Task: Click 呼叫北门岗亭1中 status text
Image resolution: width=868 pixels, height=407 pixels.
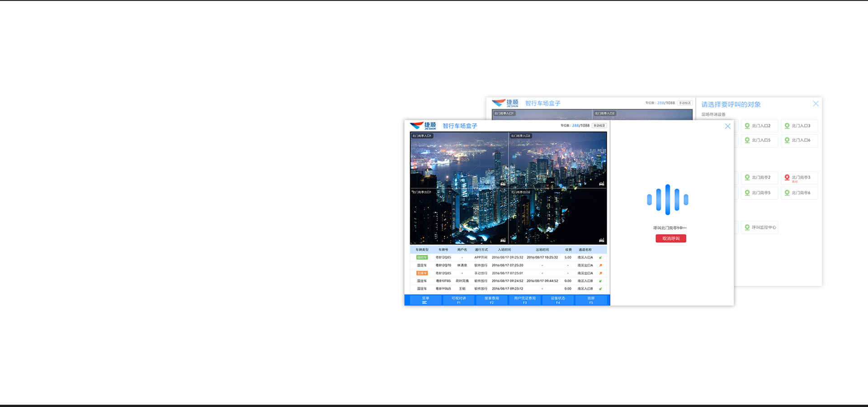Action: [x=670, y=228]
